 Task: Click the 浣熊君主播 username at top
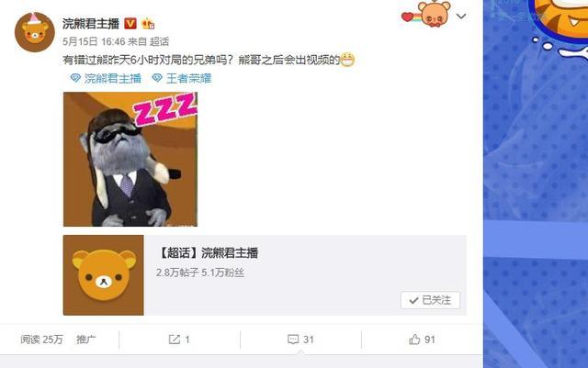click(90, 24)
